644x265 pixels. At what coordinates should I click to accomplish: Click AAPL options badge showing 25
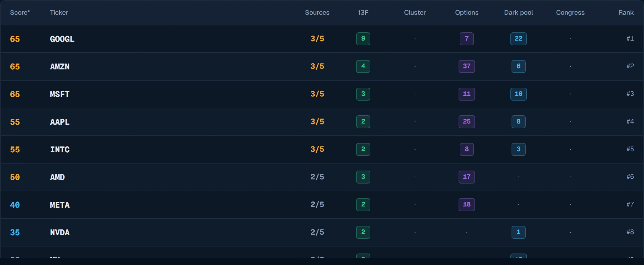(467, 122)
